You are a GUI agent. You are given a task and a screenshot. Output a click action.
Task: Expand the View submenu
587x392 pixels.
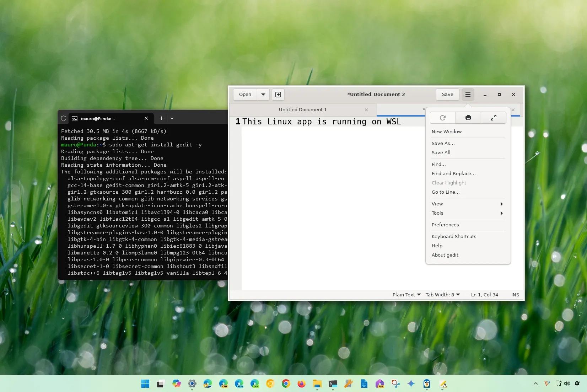tap(468, 204)
